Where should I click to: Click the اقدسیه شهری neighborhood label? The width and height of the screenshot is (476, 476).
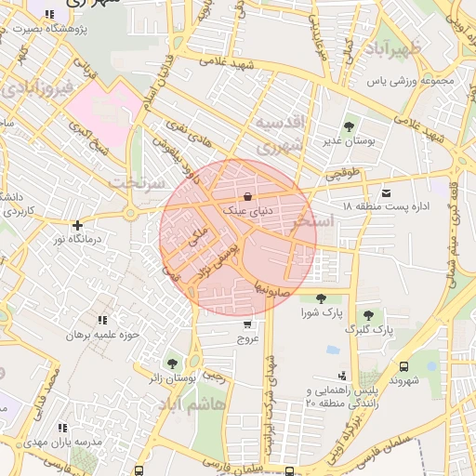280,136
